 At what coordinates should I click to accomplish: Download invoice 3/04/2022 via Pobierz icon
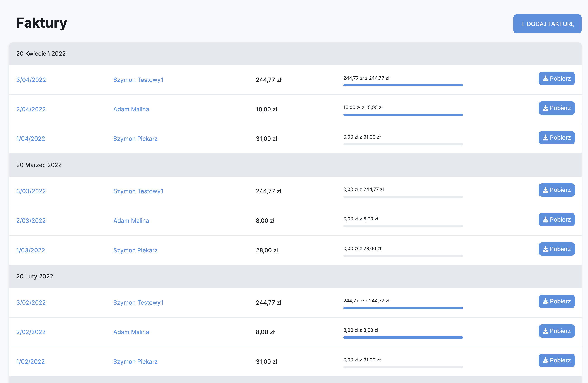[x=556, y=79]
